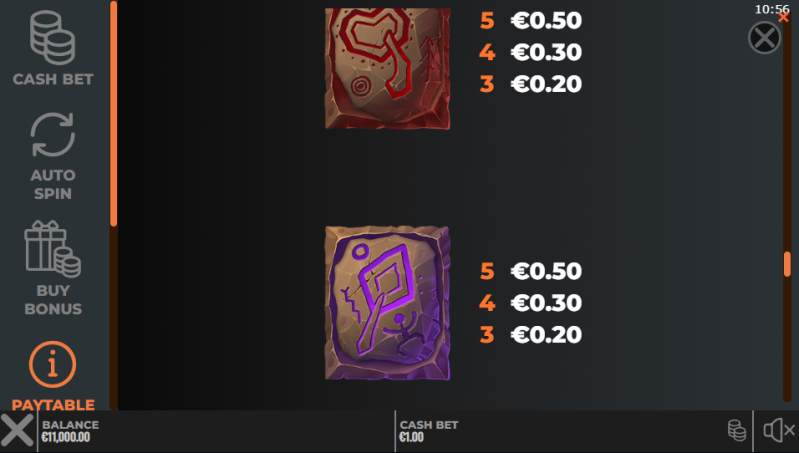The image size is (799, 453).
Task: Close the menu with the bottom-left X
Action: point(17,431)
